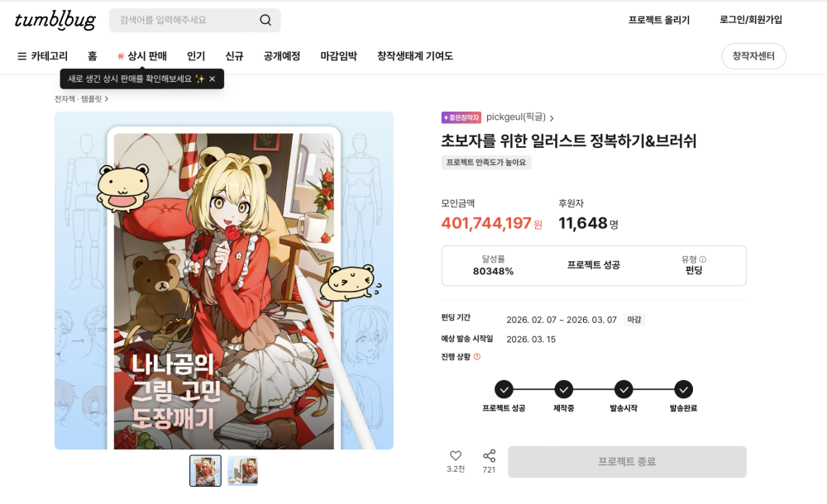Open the 전자책 · 템플릿 breadcrumb
827x504 pixels.
click(x=81, y=98)
